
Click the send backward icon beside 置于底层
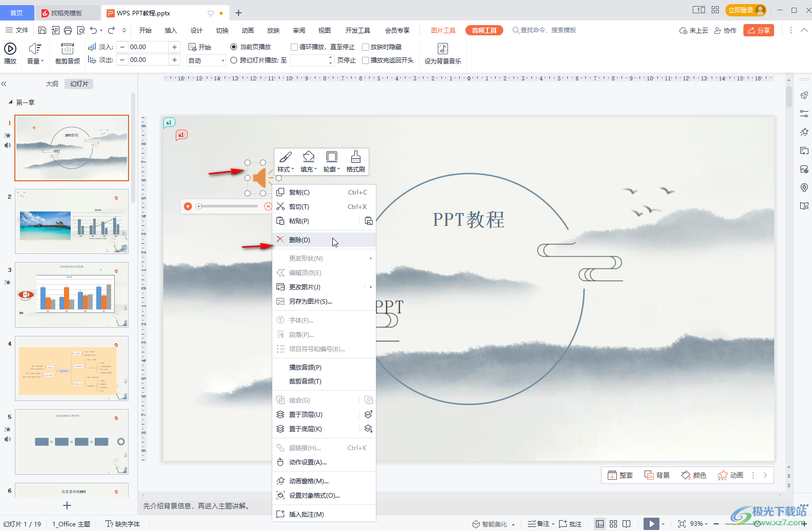click(x=368, y=429)
